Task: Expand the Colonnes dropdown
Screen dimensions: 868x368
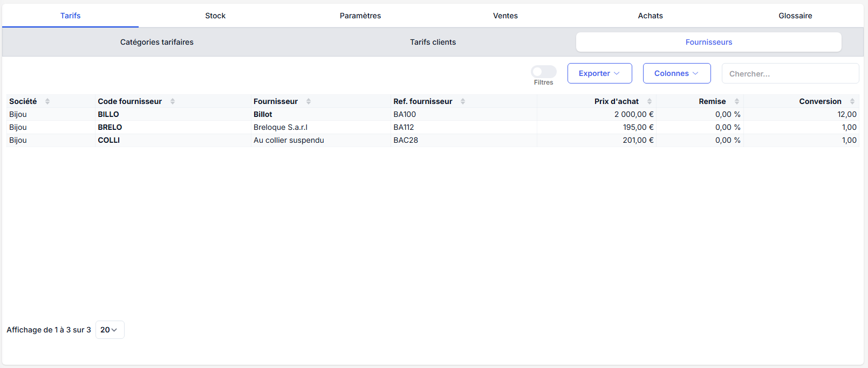Action: (x=676, y=73)
